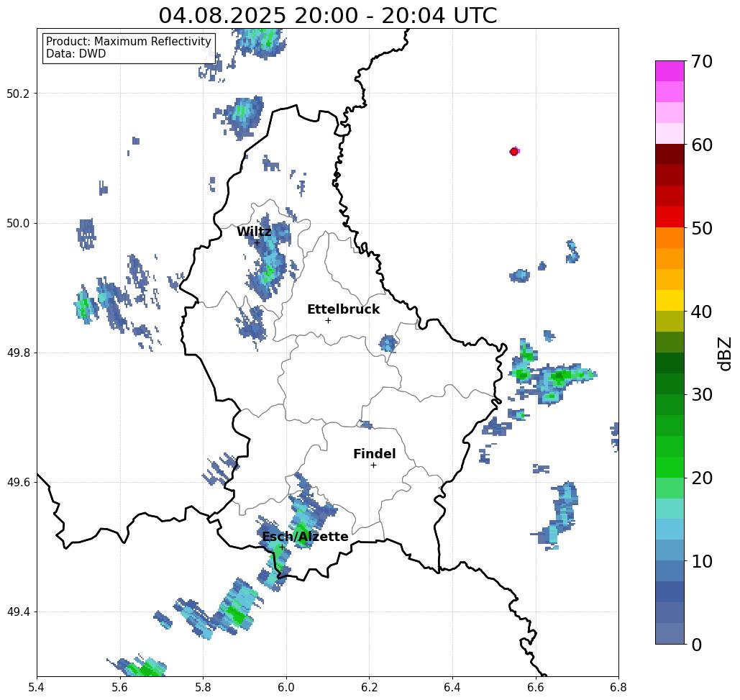Image resolution: width=740 pixels, height=700 pixels.
Task: Click the plus marker below Findel
Action: click(x=373, y=465)
